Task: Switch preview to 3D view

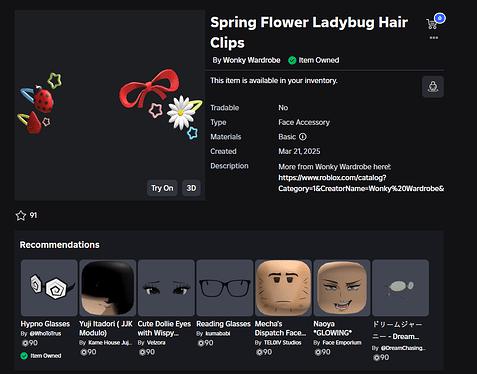Action: pos(191,188)
